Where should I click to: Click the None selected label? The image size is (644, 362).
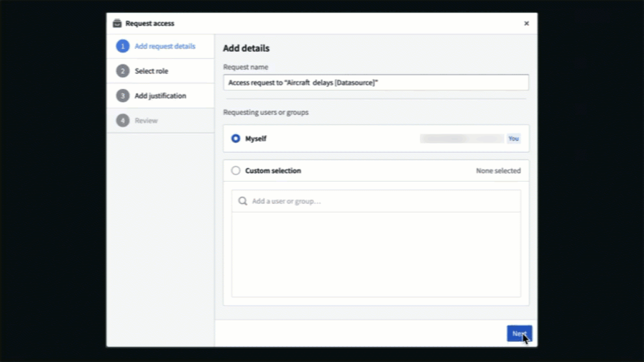point(498,170)
